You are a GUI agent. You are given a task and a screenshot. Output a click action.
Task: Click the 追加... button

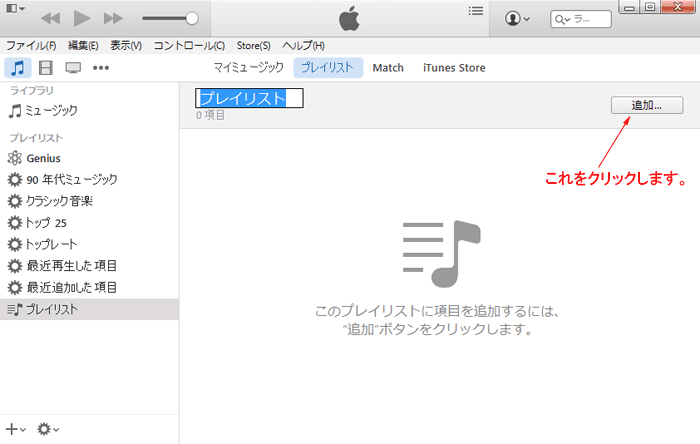pos(647,105)
